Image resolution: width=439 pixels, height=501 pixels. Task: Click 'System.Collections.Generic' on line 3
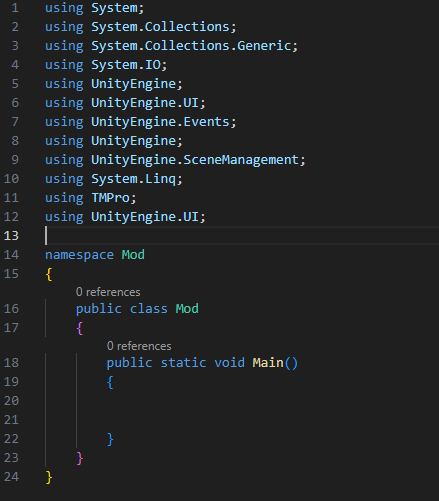[x=191, y=46]
